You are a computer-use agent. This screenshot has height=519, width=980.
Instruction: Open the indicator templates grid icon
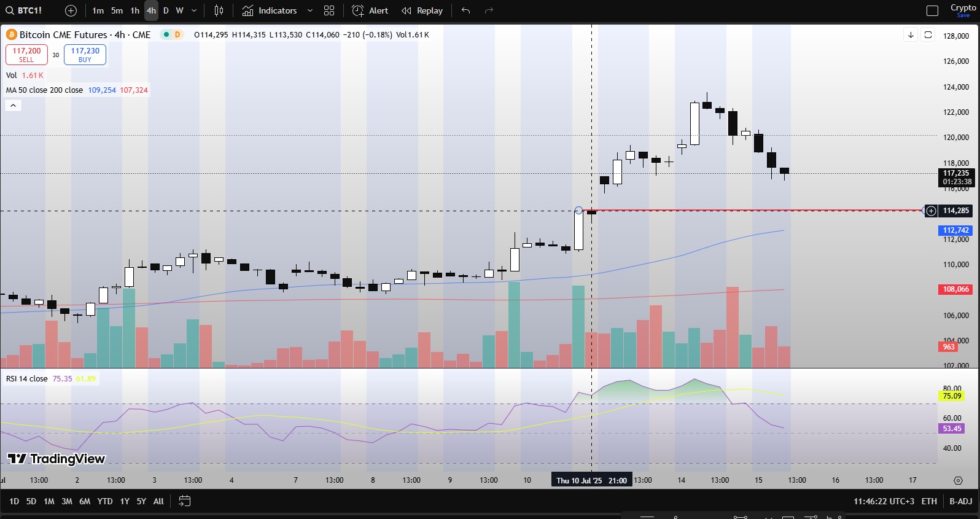[x=329, y=10]
